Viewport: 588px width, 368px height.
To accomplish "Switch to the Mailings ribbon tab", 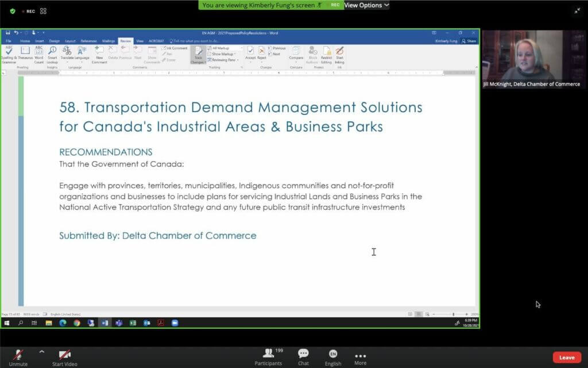I will pos(109,41).
